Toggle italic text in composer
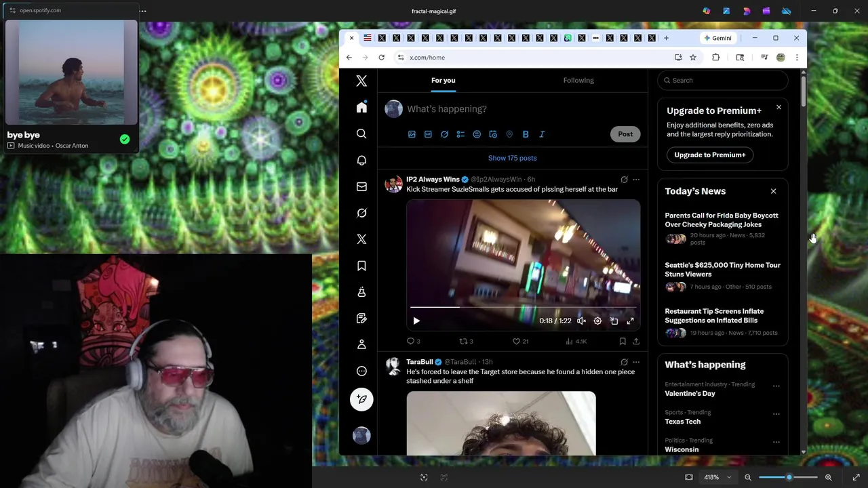 coord(542,134)
